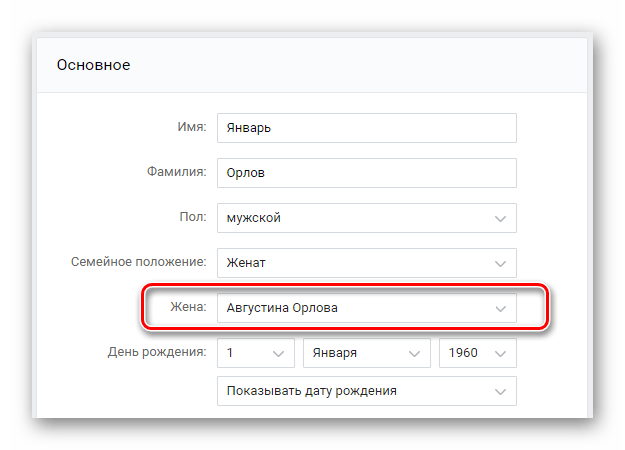Click the chevron on Показывать дату рождения
625x450 pixels.
[500, 391]
